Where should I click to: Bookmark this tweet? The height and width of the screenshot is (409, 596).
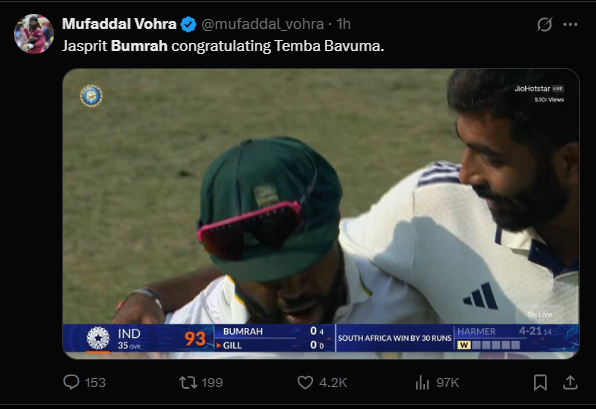click(x=540, y=382)
